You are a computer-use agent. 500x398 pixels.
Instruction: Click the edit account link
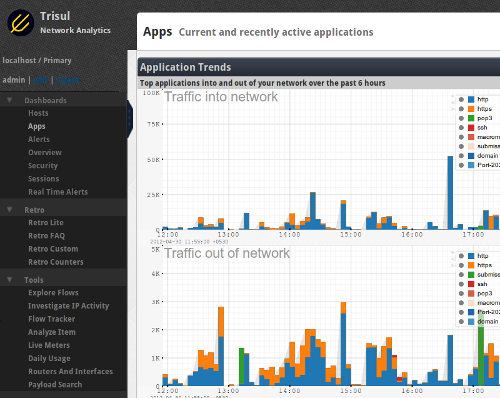(x=41, y=80)
